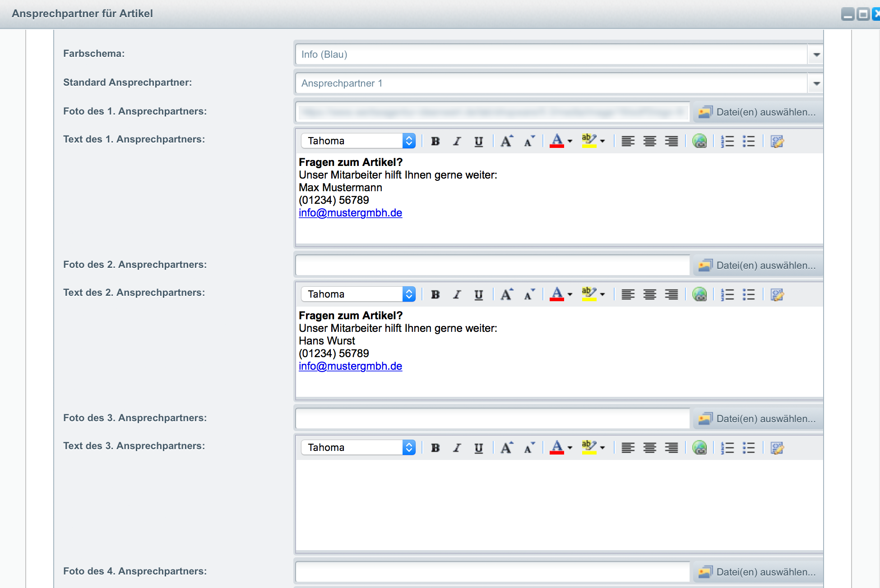Click the Foto des 3. Ansprechpartners path field

(x=493, y=418)
